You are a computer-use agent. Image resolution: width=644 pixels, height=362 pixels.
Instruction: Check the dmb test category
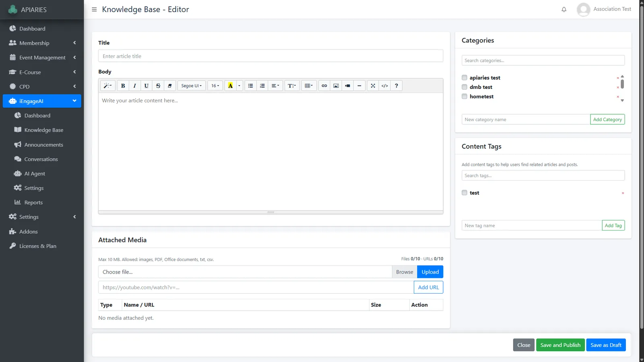tap(464, 87)
